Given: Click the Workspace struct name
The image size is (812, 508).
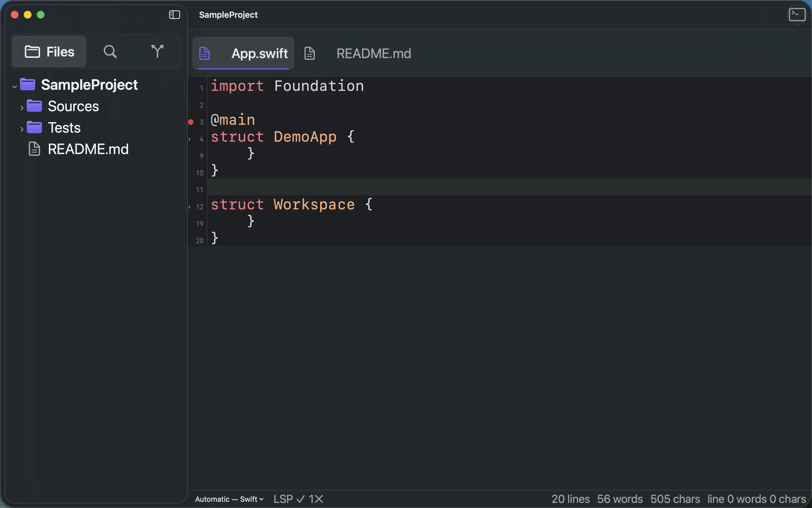Looking at the screenshot, I should pos(314,205).
